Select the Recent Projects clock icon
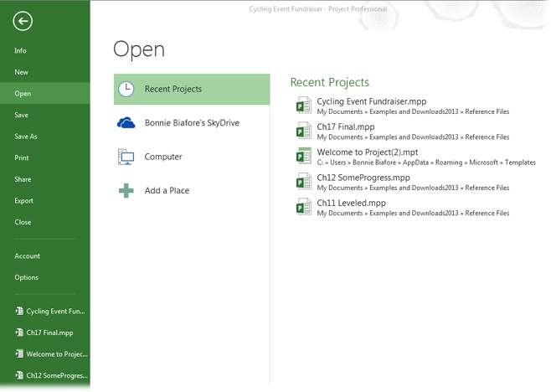Viewport: 551px width, 392px height. (x=126, y=89)
